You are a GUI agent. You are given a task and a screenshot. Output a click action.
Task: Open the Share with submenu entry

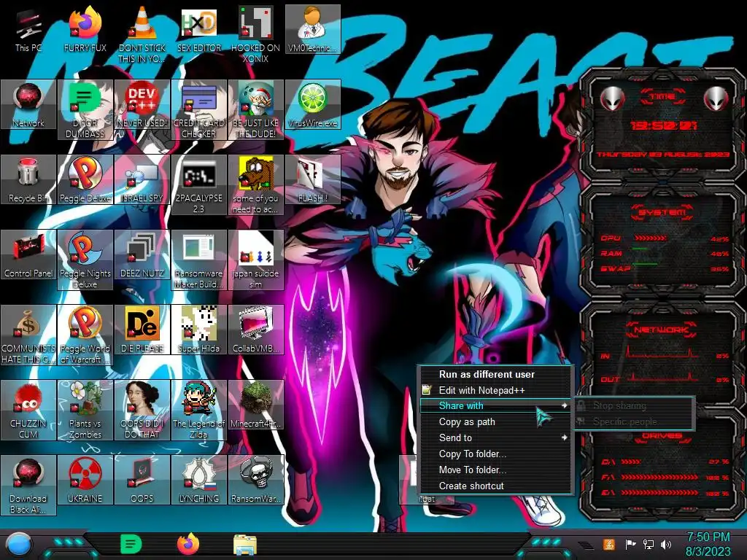(495, 405)
